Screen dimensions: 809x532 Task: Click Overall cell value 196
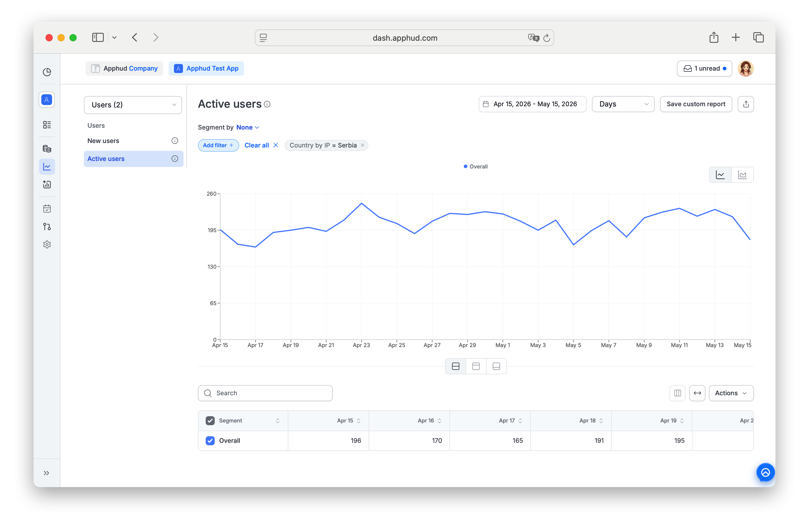tap(356, 441)
